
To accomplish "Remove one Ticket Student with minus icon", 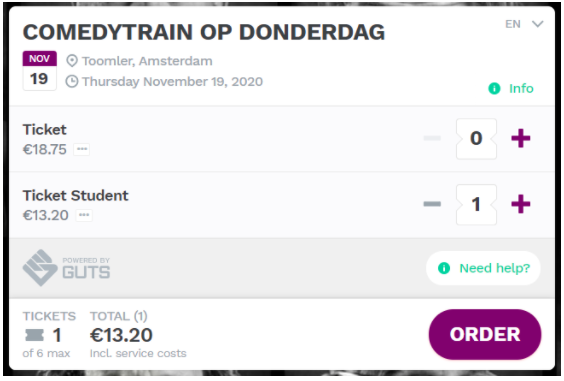I will (432, 204).
